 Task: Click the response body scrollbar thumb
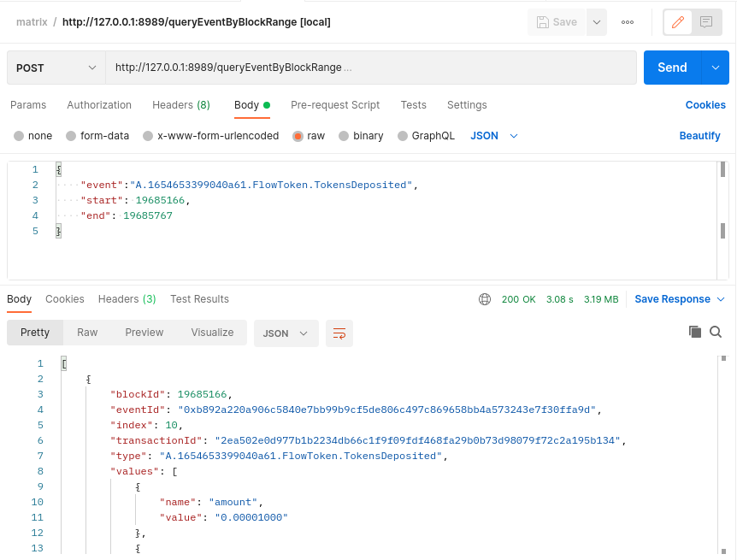tap(723, 358)
